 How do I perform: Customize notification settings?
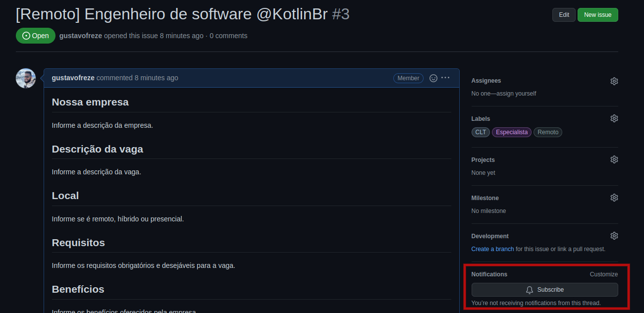[x=603, y=274]
